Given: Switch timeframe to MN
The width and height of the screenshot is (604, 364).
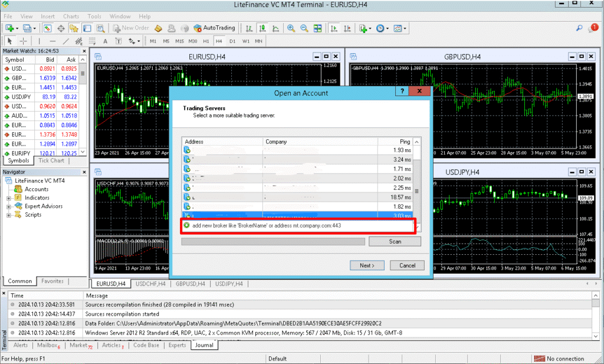Looking at the screenshot, I should tap(258, 41).
